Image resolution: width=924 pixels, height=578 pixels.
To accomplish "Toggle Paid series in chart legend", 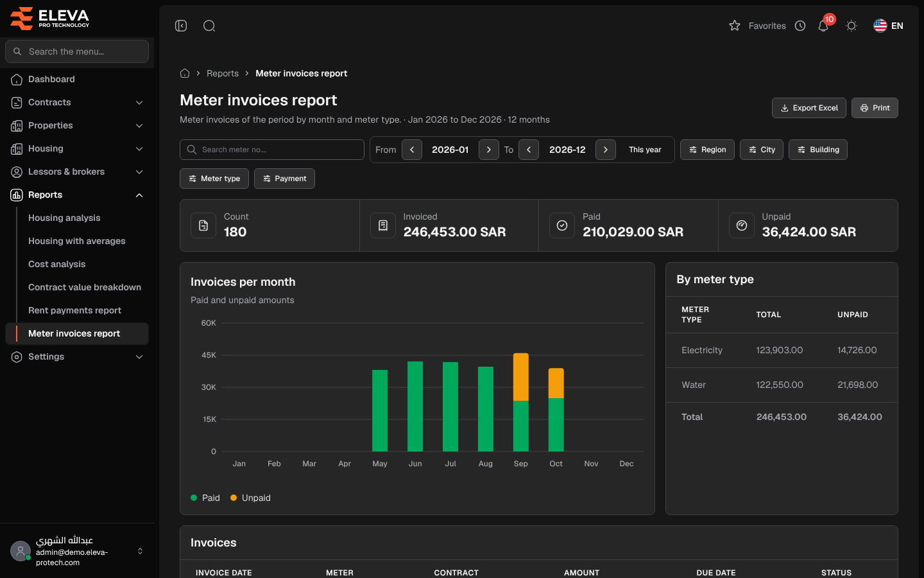I will coord(205,498).
